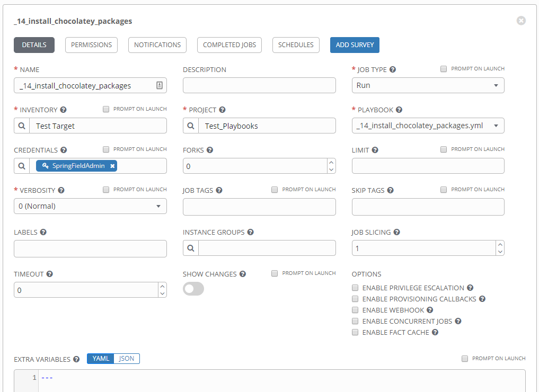Open instance groups lookup search icon

point(191,248)
